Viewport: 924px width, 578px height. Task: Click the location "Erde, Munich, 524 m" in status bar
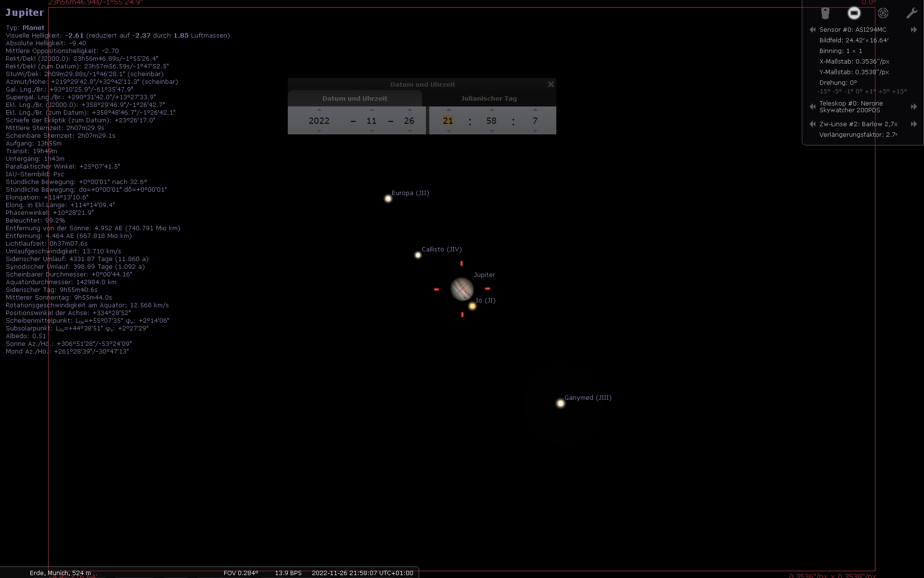[60, 573]
